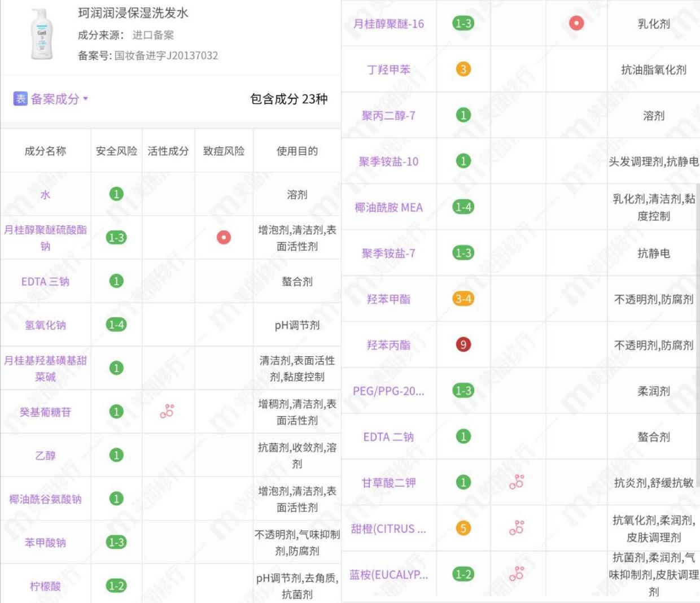This screenshot has height=603, width=700.
Task: Click the active ingredient icon beside 蓝桉(EUCALYP...
Action: click(x=518, y=575)
